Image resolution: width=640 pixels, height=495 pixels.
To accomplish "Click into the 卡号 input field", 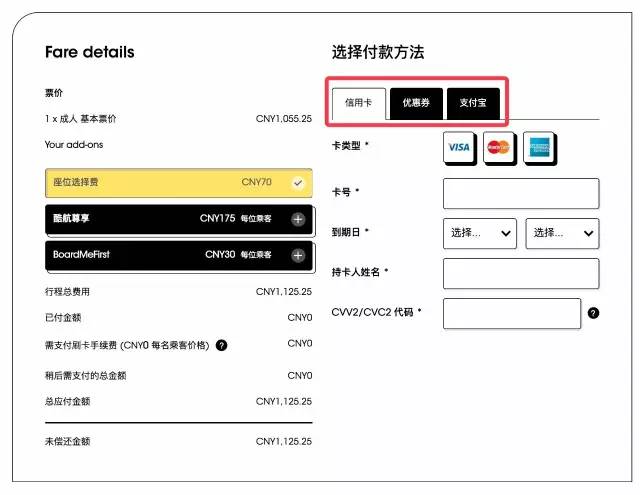I will (520, 193).
